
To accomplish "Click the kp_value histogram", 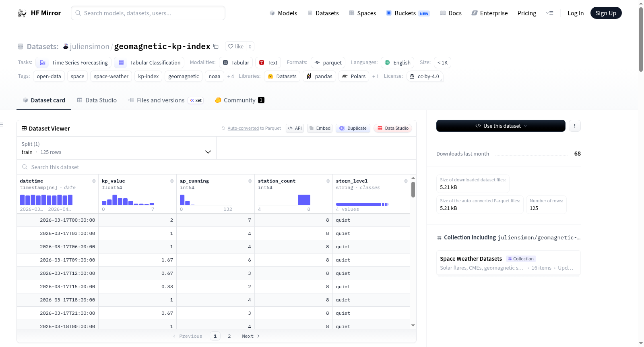I will point(128,200).
